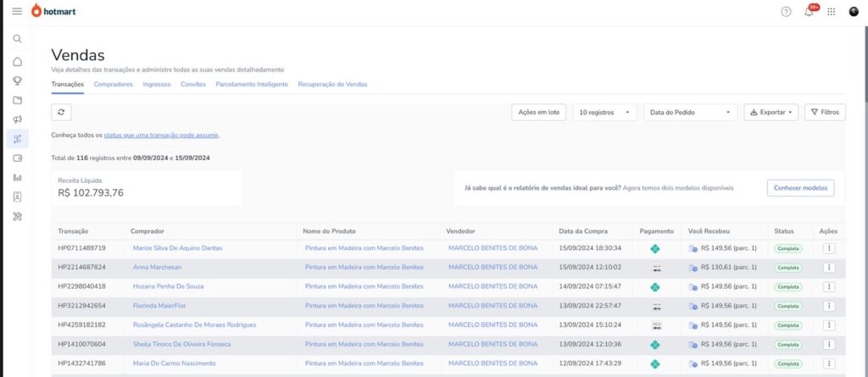Image resolution: width=868 pixels, height=377 pixels.
Task: Click Completa status badge in HP1432741786 row
Action: [x=787, y=364]
